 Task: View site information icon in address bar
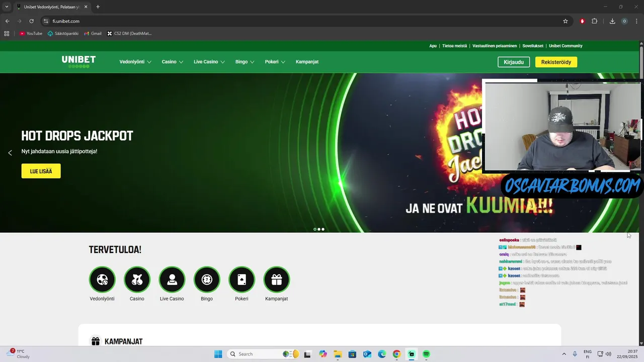pos(46,21)
